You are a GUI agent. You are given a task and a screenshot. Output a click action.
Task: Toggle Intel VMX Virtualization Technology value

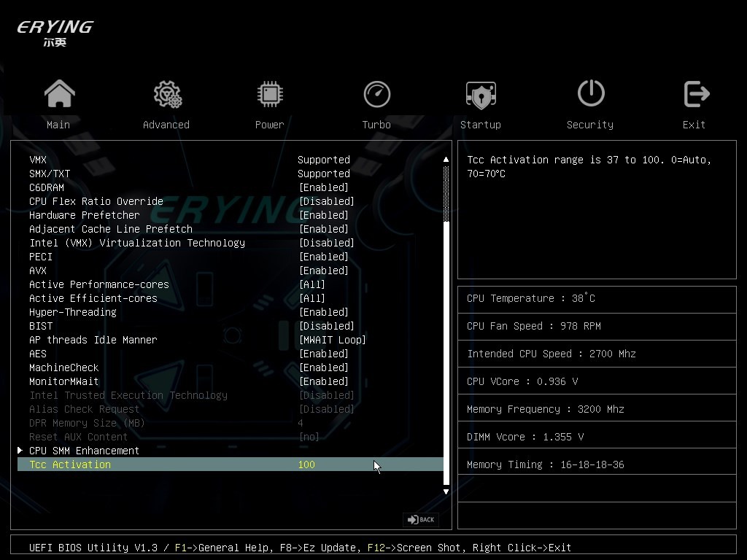[326, 243]
